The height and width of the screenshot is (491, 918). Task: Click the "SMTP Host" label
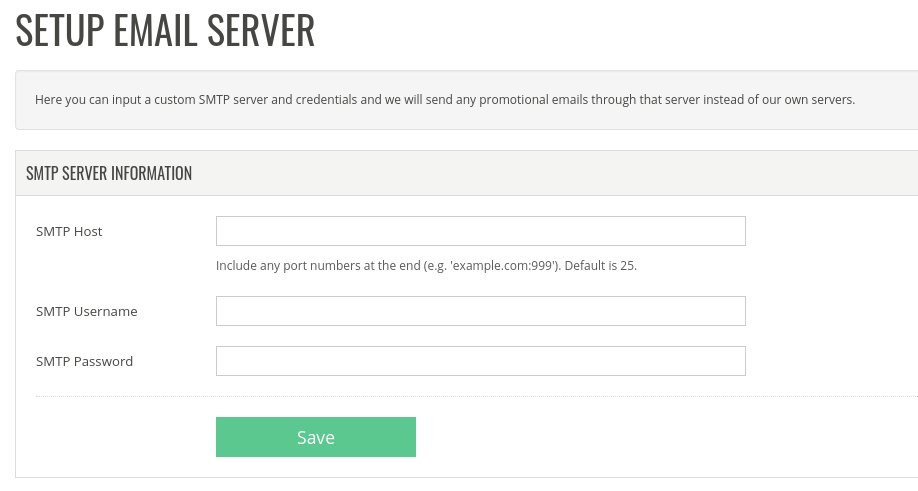[x=69, y=231]
